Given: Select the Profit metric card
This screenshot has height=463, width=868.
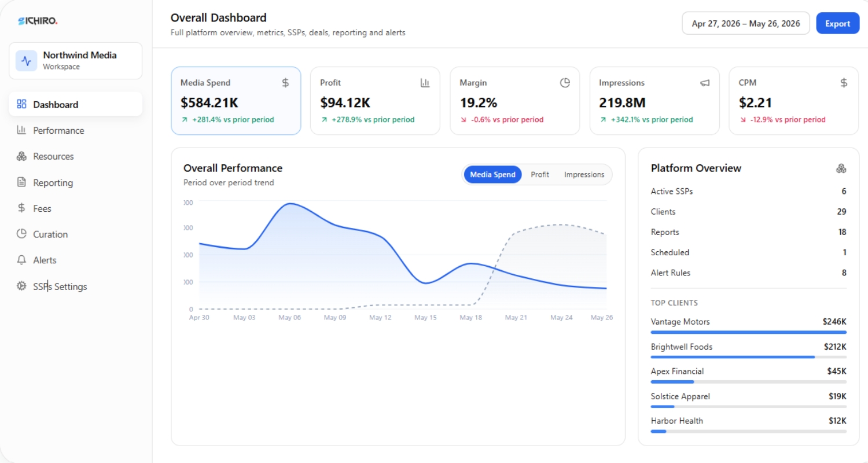Looking at the screenshot, I should [375, 101].
